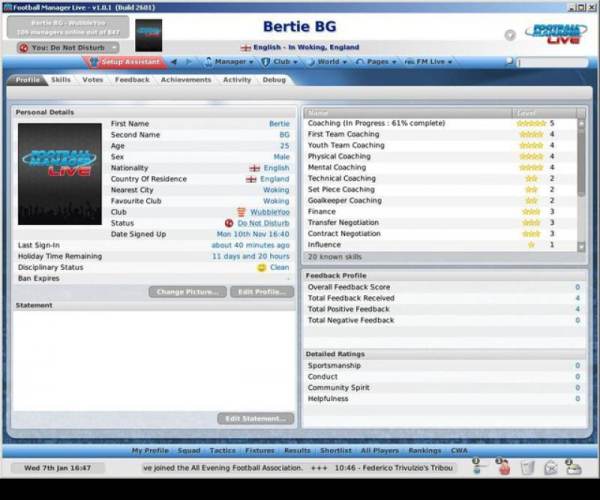Screen dimensions: 600x500
Task: Select the Youth Team Coaching skill row
Action: [x=440, y=145]
